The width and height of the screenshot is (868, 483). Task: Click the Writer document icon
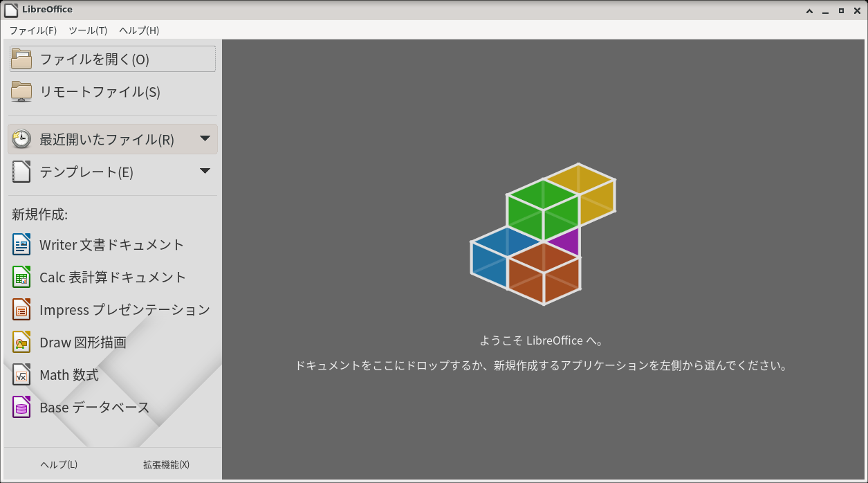21,244
